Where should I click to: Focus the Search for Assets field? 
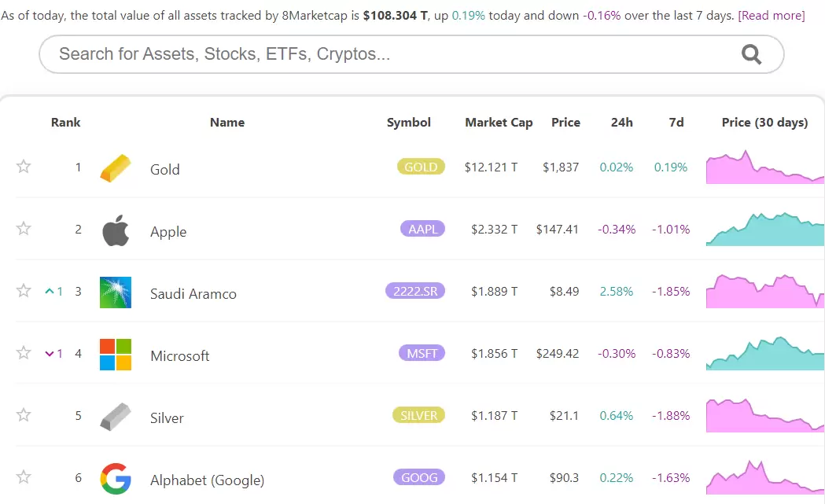click(x=411, y=54)
